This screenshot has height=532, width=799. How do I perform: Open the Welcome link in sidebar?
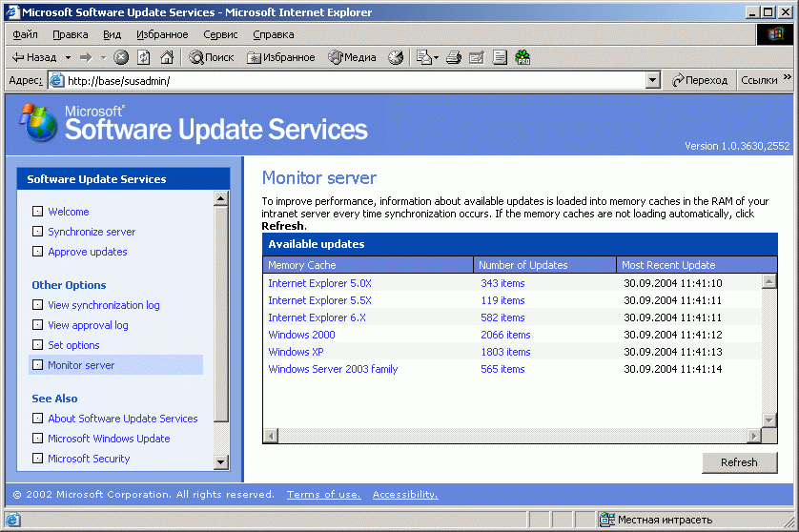click(69, 212)
